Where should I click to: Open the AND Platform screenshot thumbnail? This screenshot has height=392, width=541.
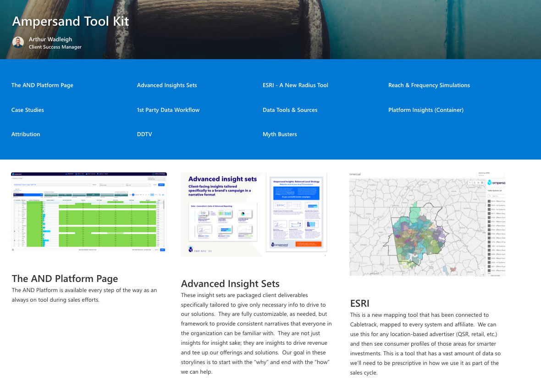tap(89, 212)
